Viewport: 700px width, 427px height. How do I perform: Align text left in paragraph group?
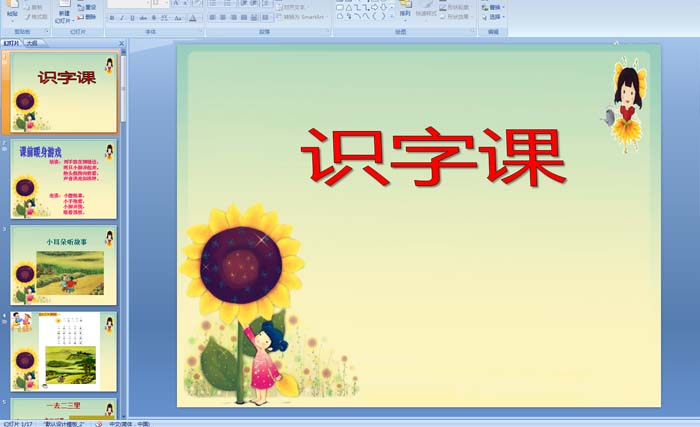(212, 17)
